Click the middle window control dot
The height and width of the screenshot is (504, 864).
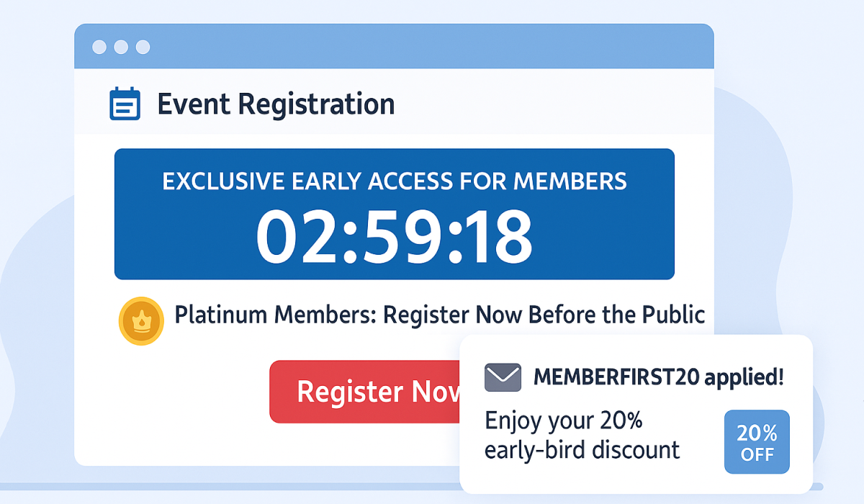click(121, 48)
